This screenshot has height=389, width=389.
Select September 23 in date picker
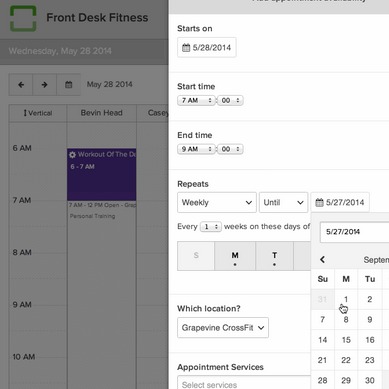click(x=370, y=360)
